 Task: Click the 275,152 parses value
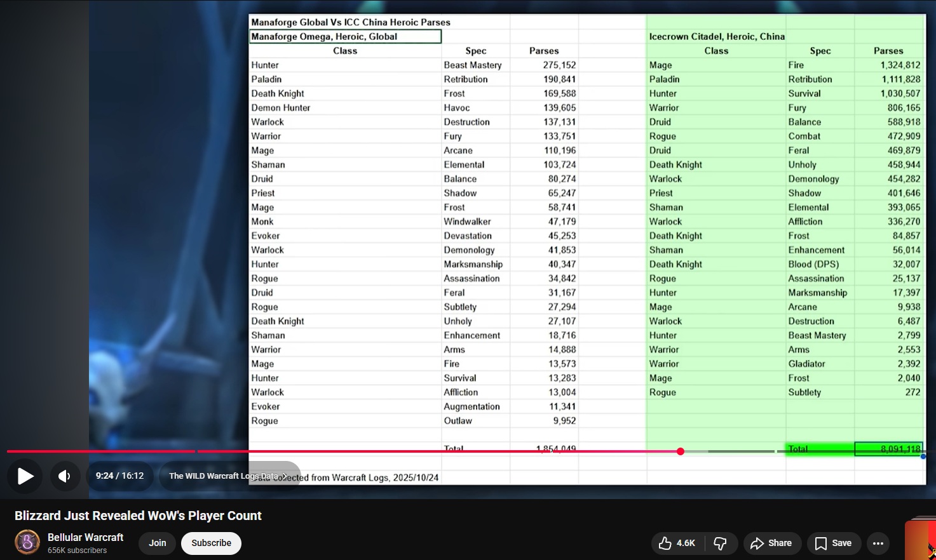pos(559,65)
